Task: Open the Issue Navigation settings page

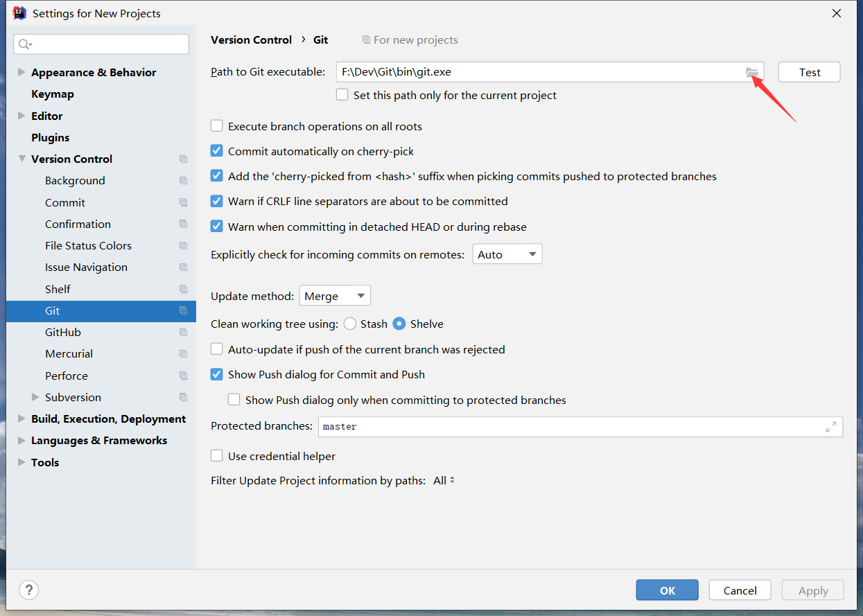Action: (86, 267)
